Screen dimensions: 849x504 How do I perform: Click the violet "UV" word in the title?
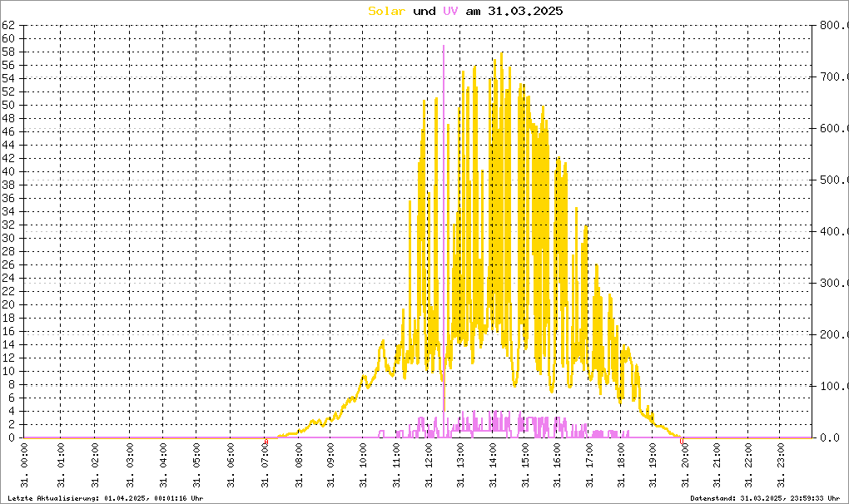[449, 11]
